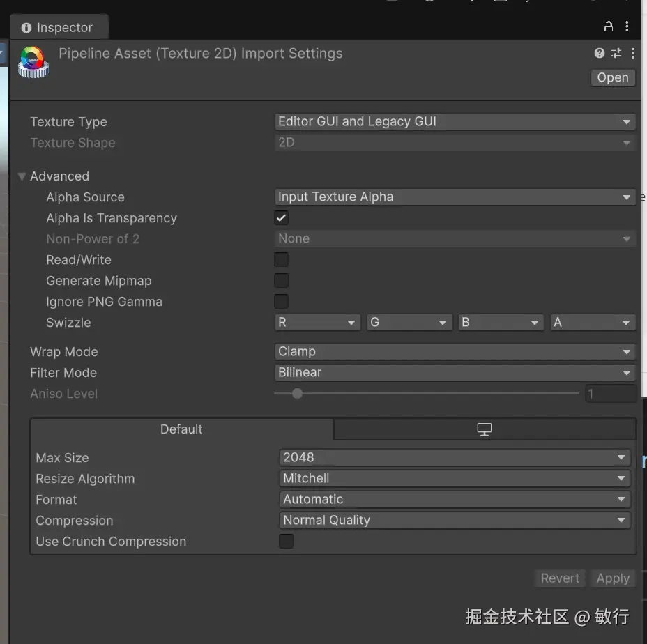Toggle the Inspector lock icon
Screen dimensions: 647x644
coord(608,27)
